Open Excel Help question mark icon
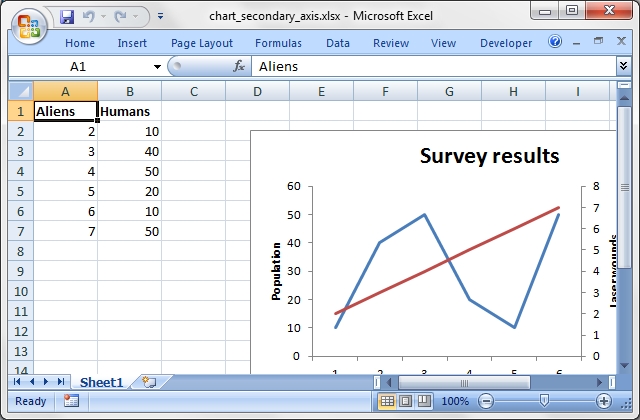640x420 pixels. [555, 41]
